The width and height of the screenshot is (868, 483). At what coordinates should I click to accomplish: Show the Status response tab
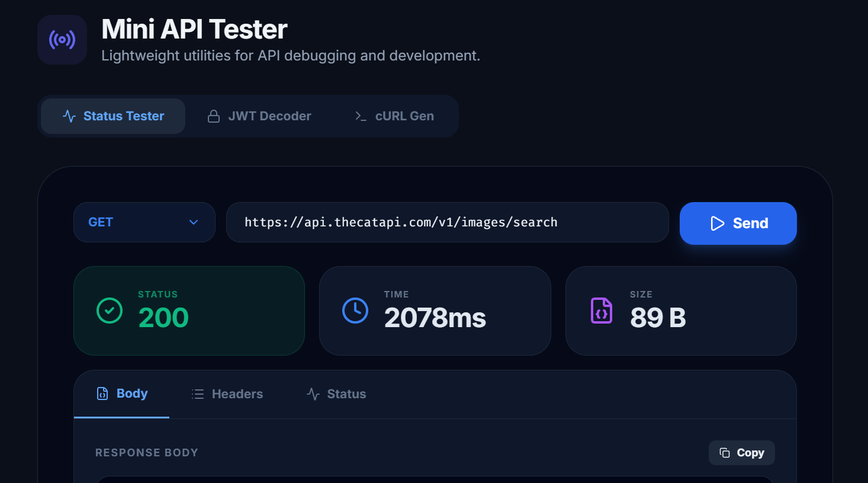[x=336, y=394]
